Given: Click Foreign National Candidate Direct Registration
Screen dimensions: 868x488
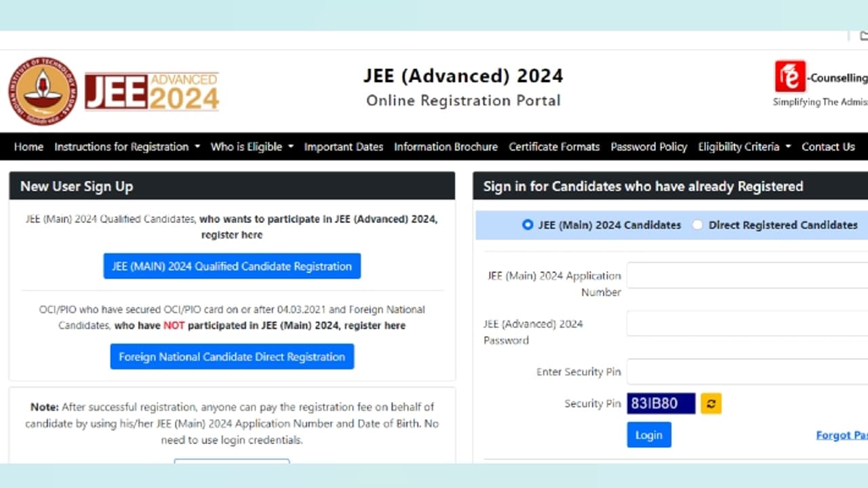Looking at the screenshot, I should [x=232, y=357].
